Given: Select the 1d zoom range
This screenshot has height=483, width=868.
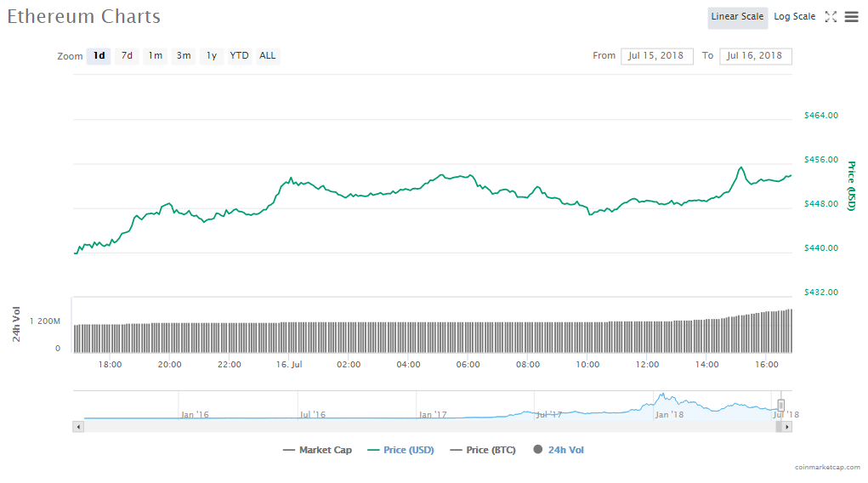Looking at the screenshot, I should click(x=99, y=56).
